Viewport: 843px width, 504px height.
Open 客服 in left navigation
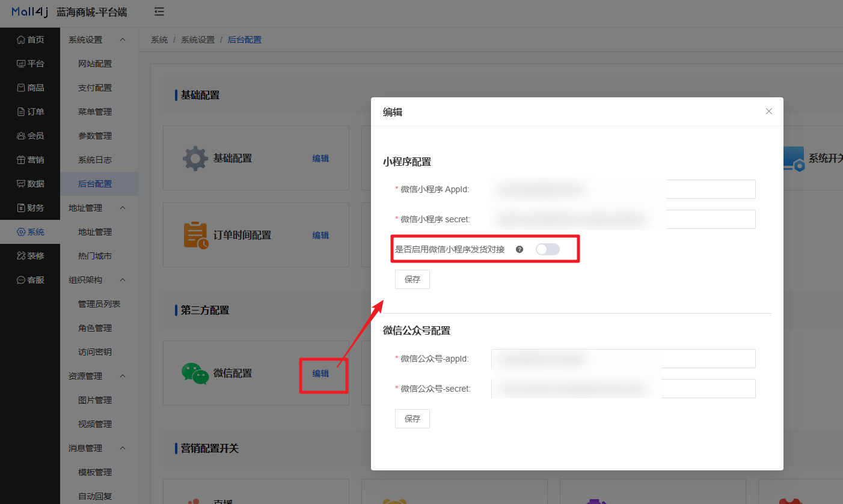[x=30, y=280]
